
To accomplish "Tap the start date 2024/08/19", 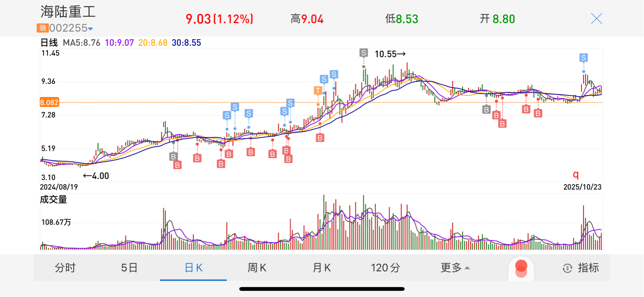I will point(59,187).
